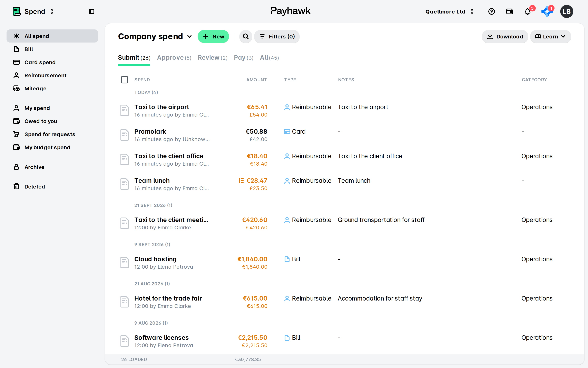Open My budget spend in sidebar
The width and height of the screenshot is (588, 368).
tap(52, 147)
